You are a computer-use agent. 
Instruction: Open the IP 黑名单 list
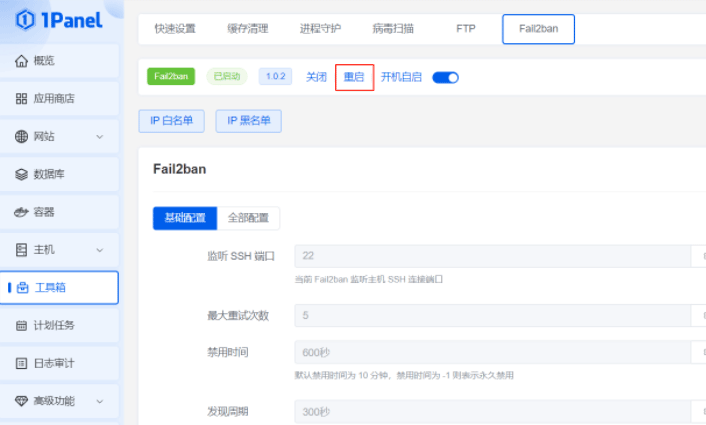tap(249, 121)
